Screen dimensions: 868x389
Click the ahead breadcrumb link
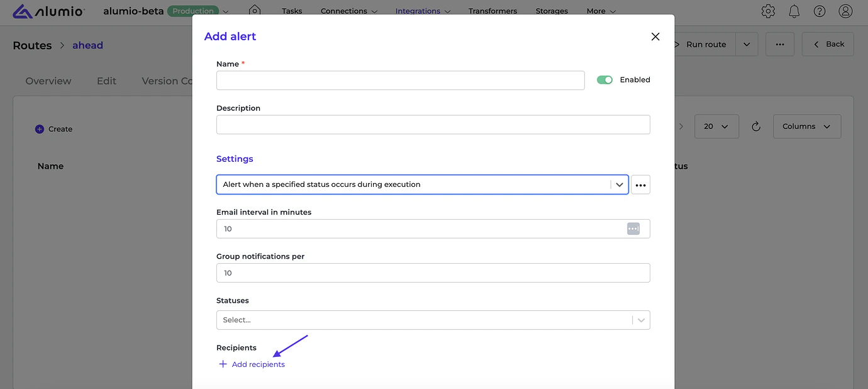click(x=87, y=45)
